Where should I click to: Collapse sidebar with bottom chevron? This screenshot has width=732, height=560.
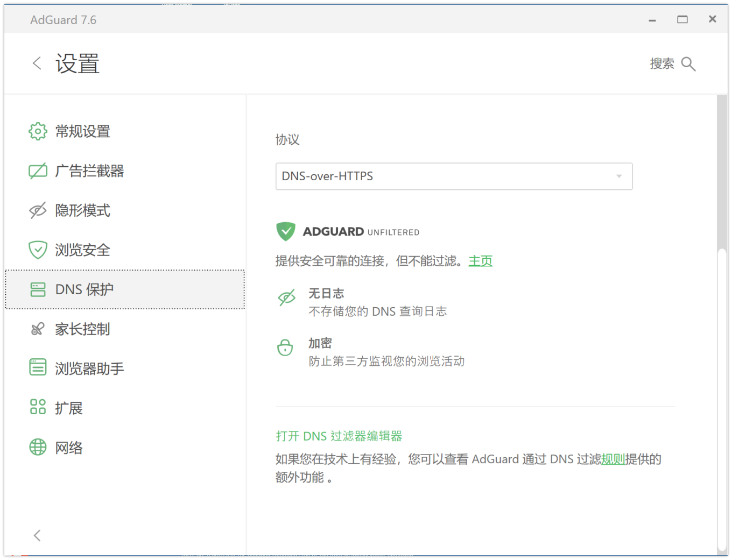pos(37,535)
